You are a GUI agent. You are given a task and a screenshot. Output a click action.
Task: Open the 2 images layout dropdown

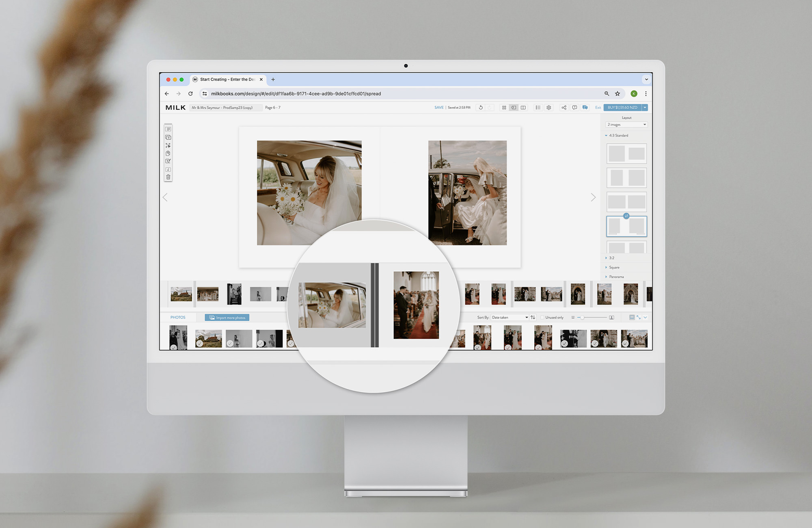tap(626, 124)
